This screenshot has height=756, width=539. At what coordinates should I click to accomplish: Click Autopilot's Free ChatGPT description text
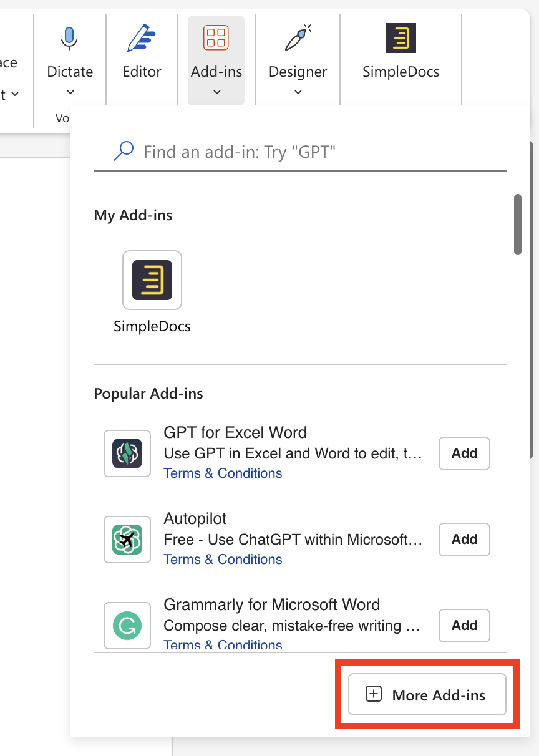[x=293, y=540]
